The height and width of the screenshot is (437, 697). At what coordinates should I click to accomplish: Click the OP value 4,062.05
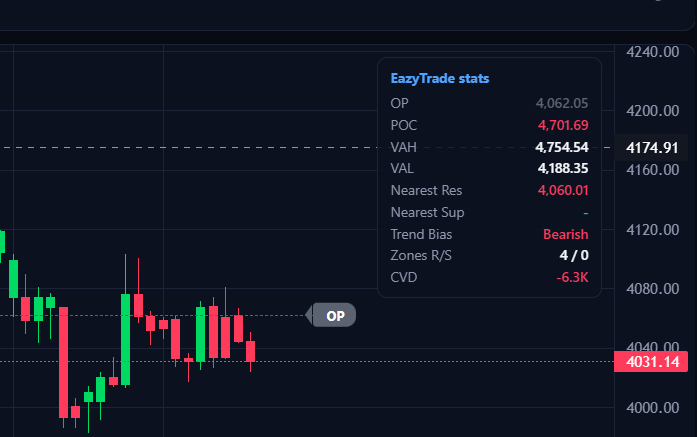pyautogui.click(x=562, y=103)
